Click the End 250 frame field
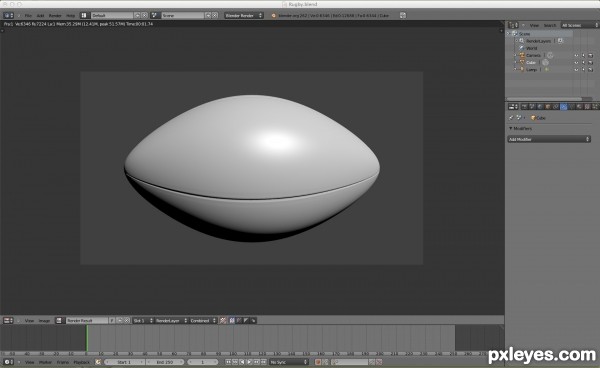600x368 pixels. [165, 362]
